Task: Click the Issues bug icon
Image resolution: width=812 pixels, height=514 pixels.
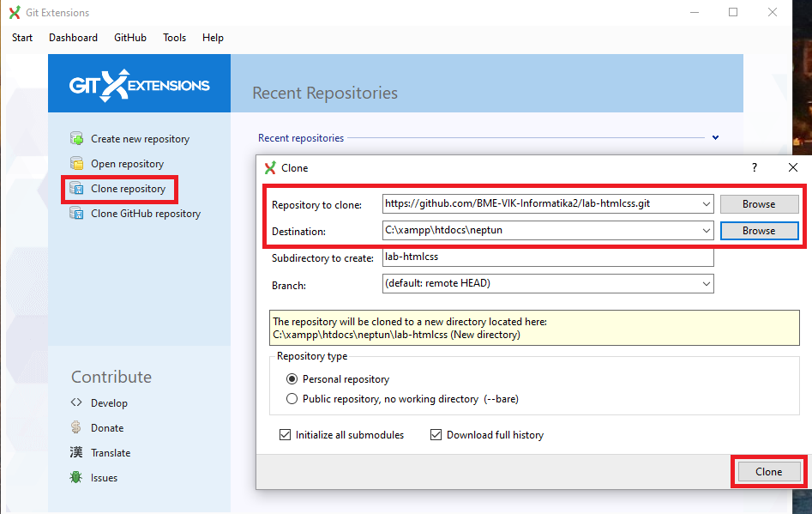Action: click(x=76, y=478)
